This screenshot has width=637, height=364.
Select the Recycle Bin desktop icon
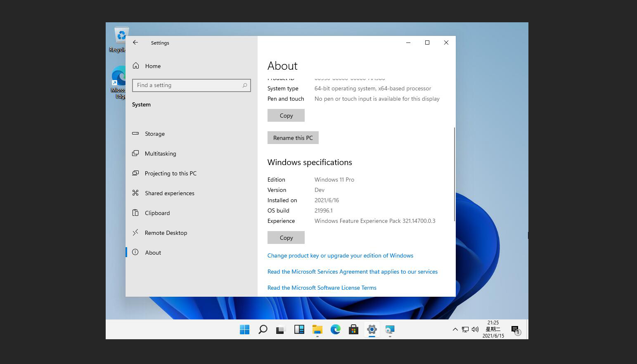coord(119,40)
